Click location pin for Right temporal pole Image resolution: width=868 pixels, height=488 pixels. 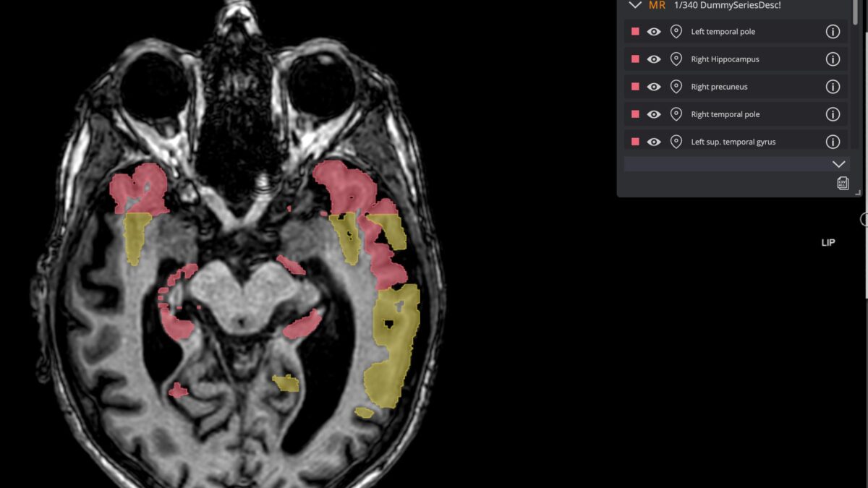point(676,114)
